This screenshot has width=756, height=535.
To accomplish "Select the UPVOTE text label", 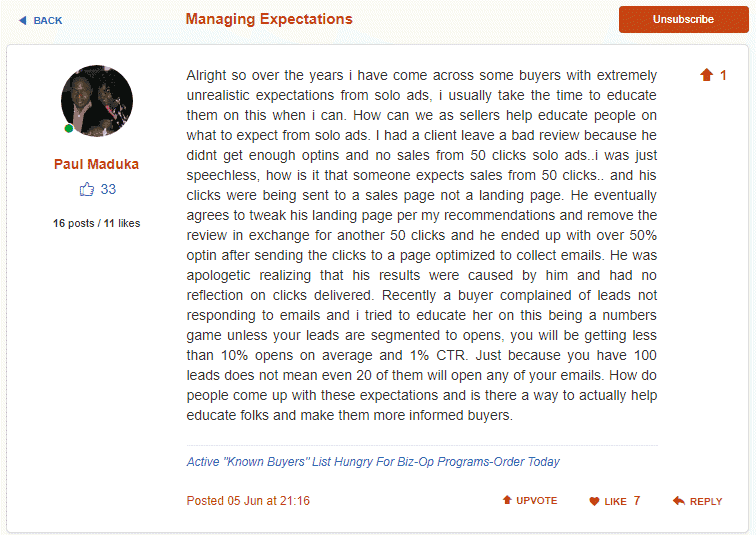I will [x=537, y=501].
